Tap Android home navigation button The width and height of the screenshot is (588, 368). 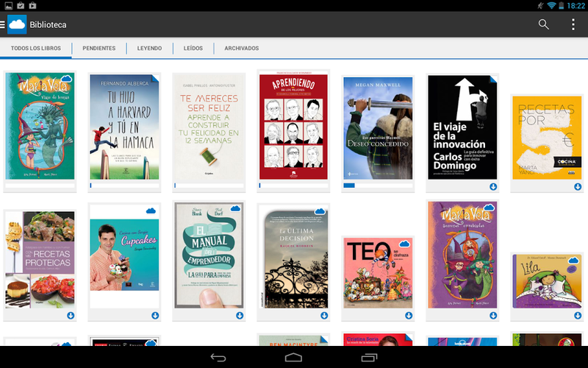point(293,357)
